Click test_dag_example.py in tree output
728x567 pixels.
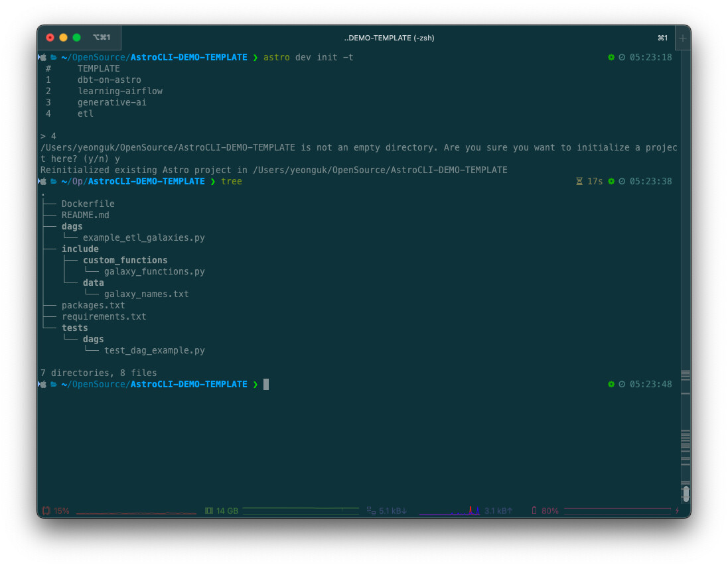coord(155,350)
